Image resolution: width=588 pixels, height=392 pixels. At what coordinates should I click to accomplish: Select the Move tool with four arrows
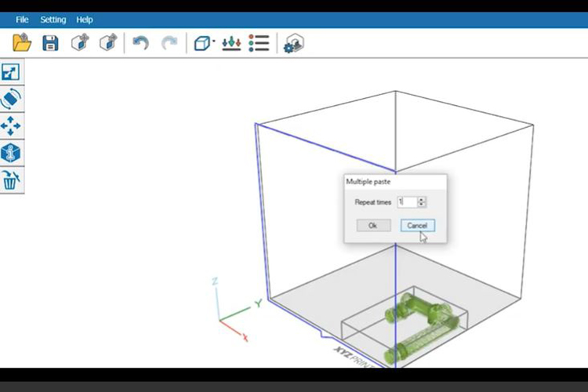coord(11,126)
